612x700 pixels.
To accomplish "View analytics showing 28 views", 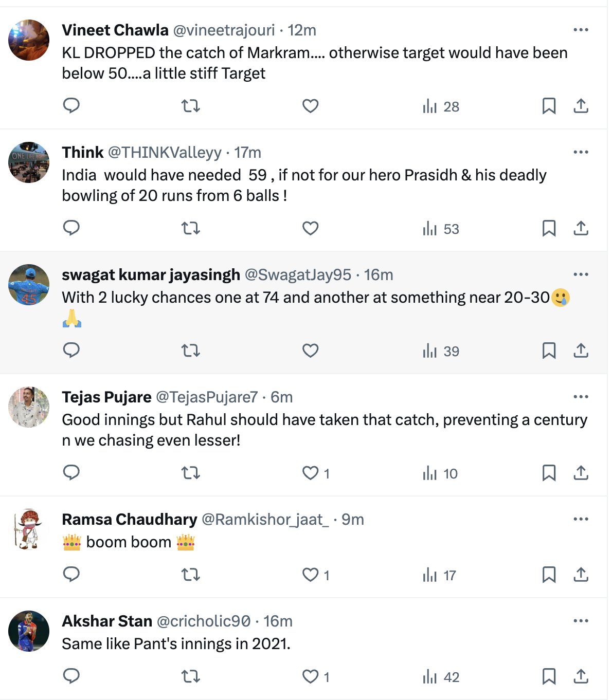I will [441, 106].
